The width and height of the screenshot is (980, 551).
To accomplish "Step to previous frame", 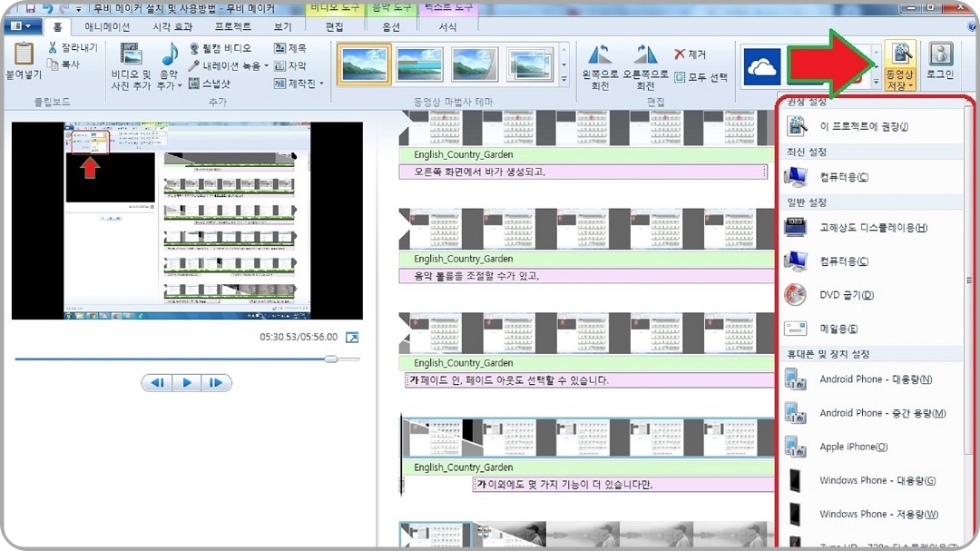I will click(157, 383).
